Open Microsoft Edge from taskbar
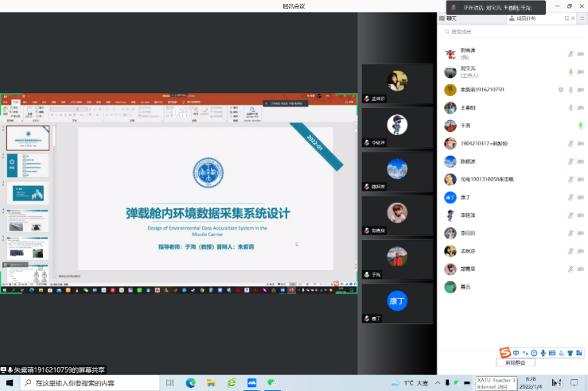Screen dimensions: 588x391 click(191, 383)
